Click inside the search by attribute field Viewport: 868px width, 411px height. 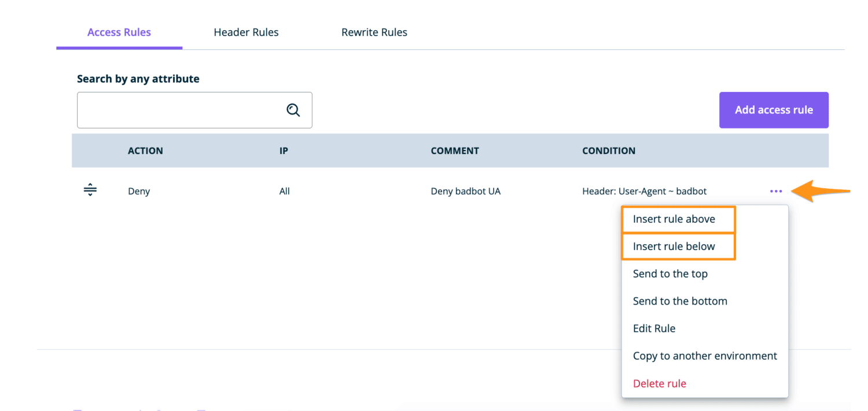click(174, 109)
